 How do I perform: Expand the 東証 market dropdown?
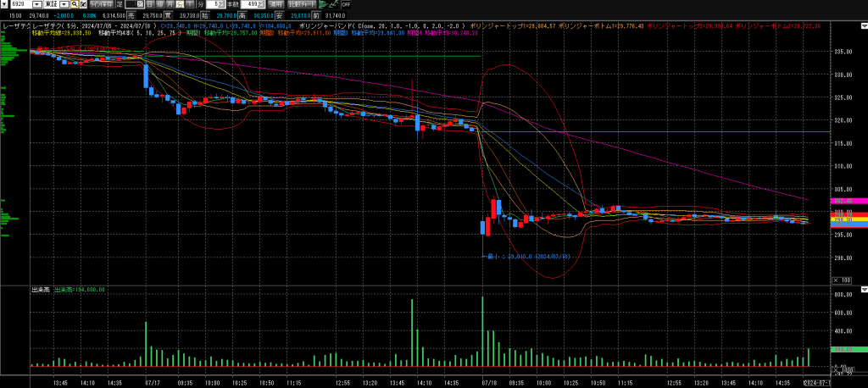point(64,4)
